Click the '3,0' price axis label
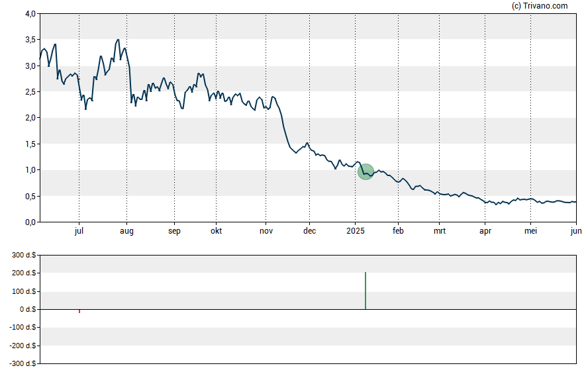588x374 pixels. pyautogui.click(x=30, y=66)
